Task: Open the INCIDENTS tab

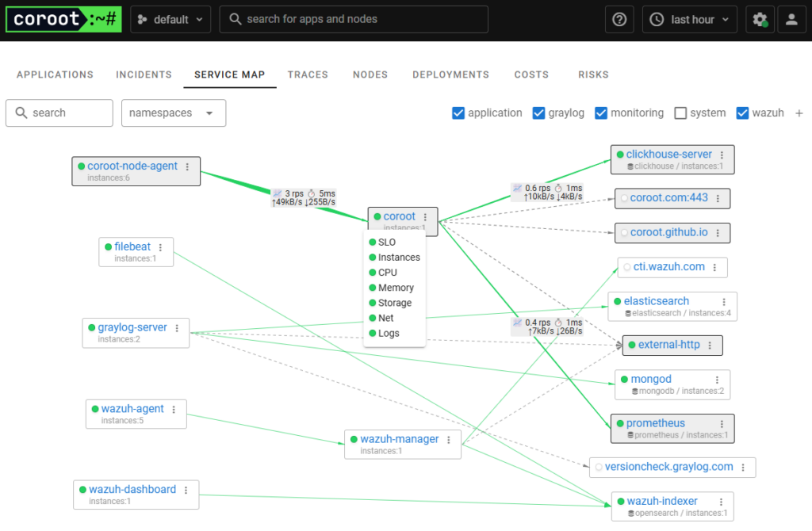Action: (144, 74)
